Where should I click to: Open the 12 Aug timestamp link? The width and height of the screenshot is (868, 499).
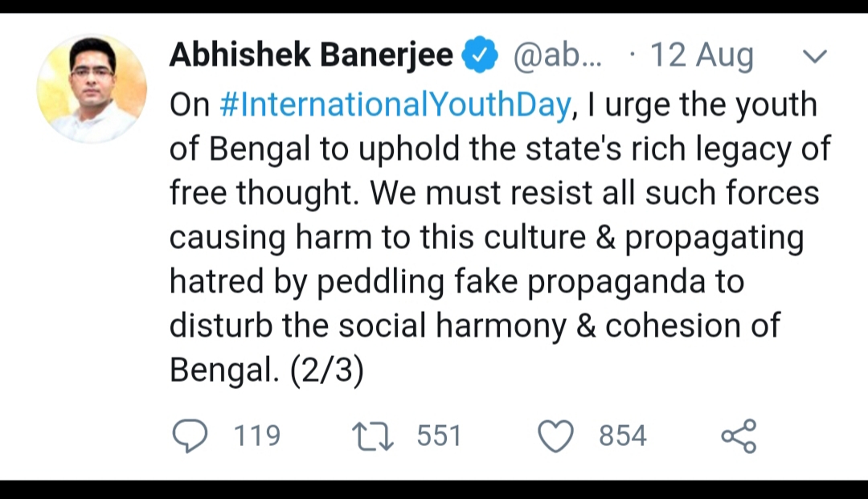[702, 56]
